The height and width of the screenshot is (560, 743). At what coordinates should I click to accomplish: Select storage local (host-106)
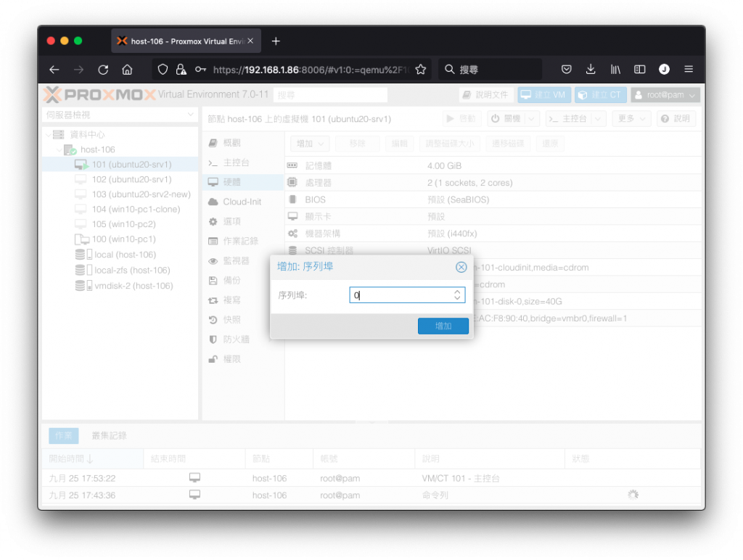click(125, 255)
